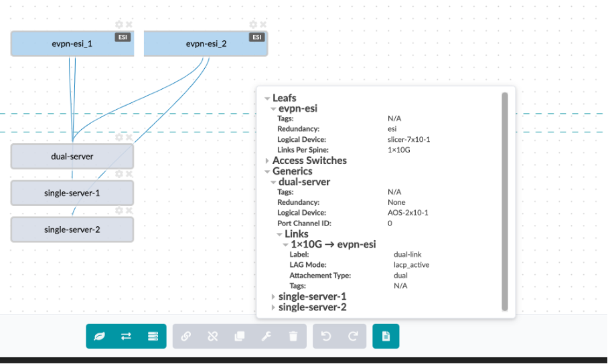Screen dimensions: 608x364
Task: Collapse the Leafs section
Action: [267, 98]
